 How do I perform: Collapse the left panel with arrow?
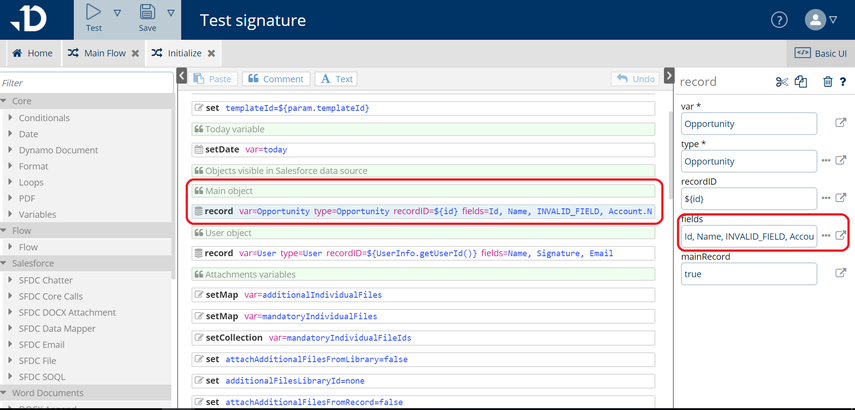pos(182,77)
